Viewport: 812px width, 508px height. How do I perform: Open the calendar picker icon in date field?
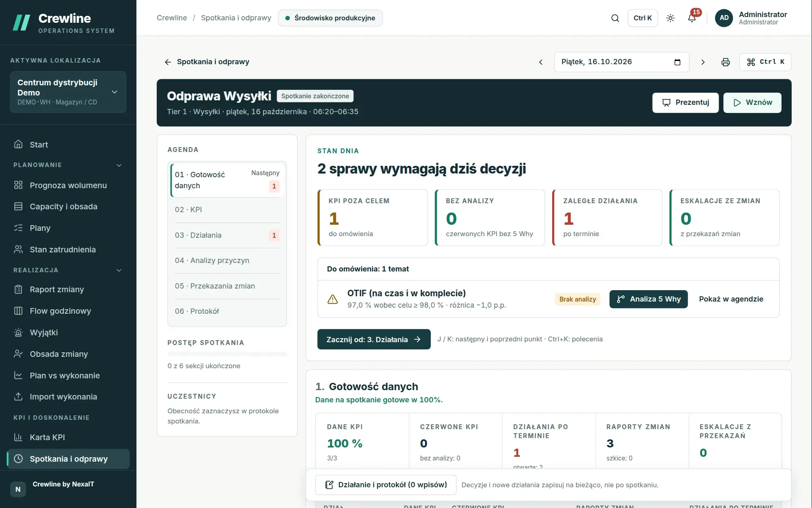click(677, 62)
